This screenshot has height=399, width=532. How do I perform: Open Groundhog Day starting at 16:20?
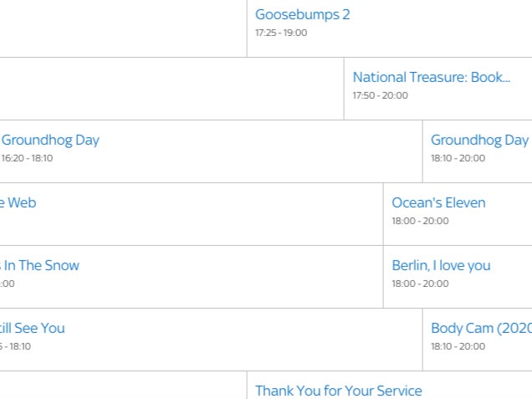click(x=50, y=140)
